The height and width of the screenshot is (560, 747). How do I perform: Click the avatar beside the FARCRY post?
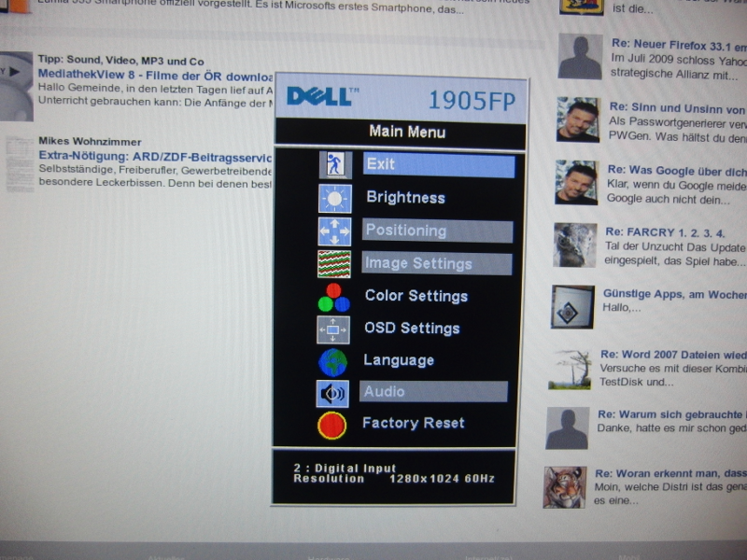tap(575, 245)
